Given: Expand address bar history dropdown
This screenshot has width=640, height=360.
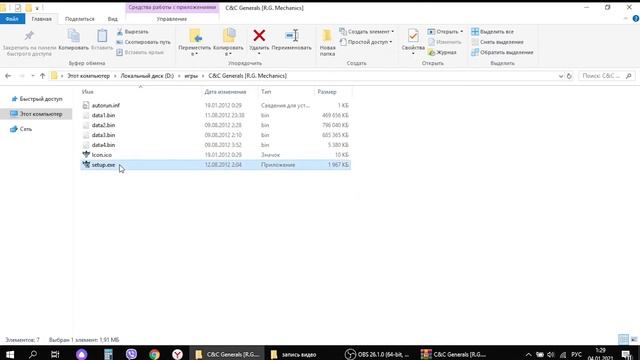Looking at the screenshot, I should pyautogui.click(x=561, y=76).
